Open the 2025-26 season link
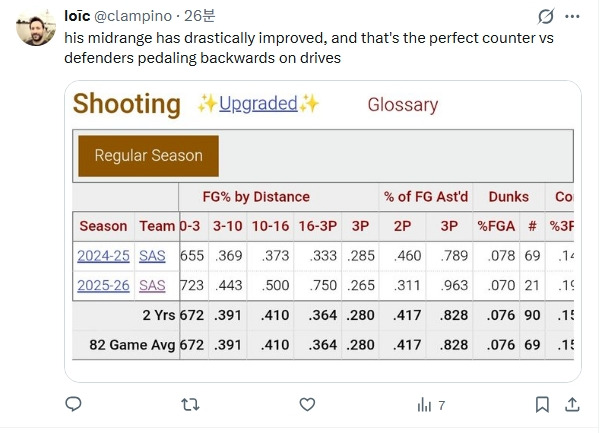 (x=103, y=285)
